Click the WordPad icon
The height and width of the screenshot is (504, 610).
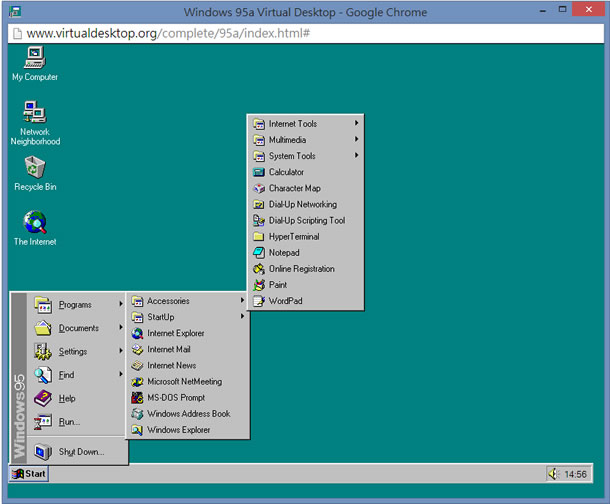259,301
